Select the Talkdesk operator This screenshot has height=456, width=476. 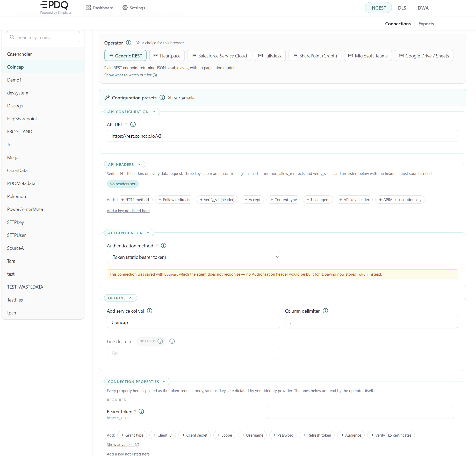[270, 56]
